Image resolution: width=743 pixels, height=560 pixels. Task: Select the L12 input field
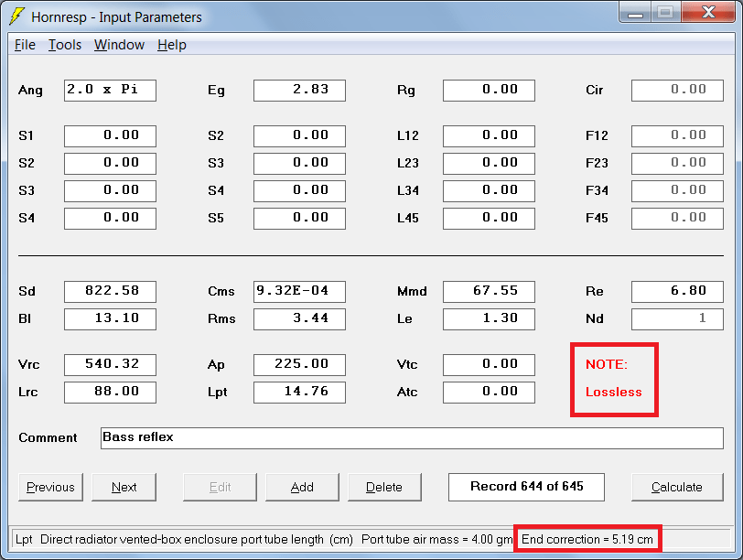point(489,136)
